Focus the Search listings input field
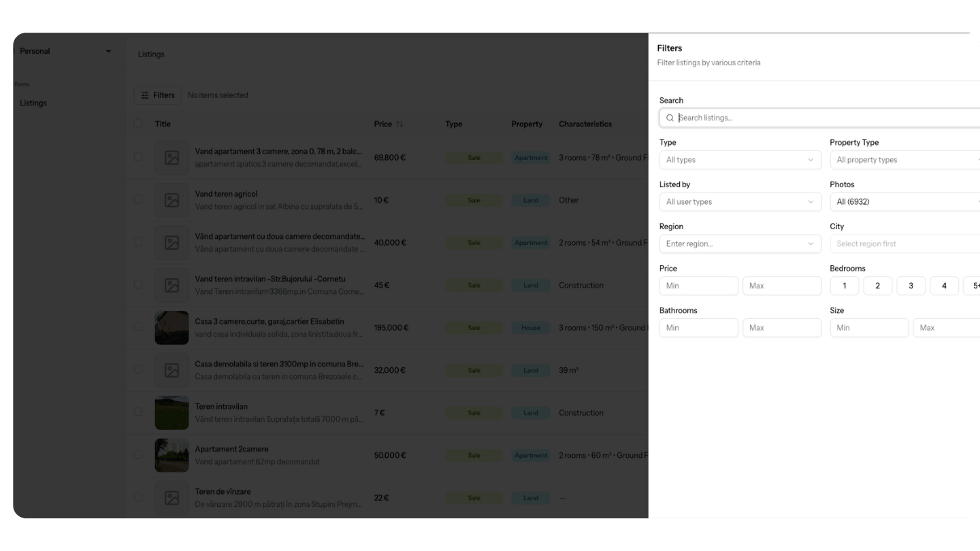 [x=827, y=118]
